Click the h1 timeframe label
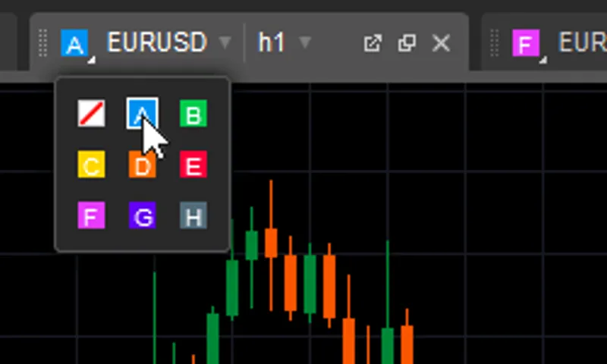 point(272,42)
